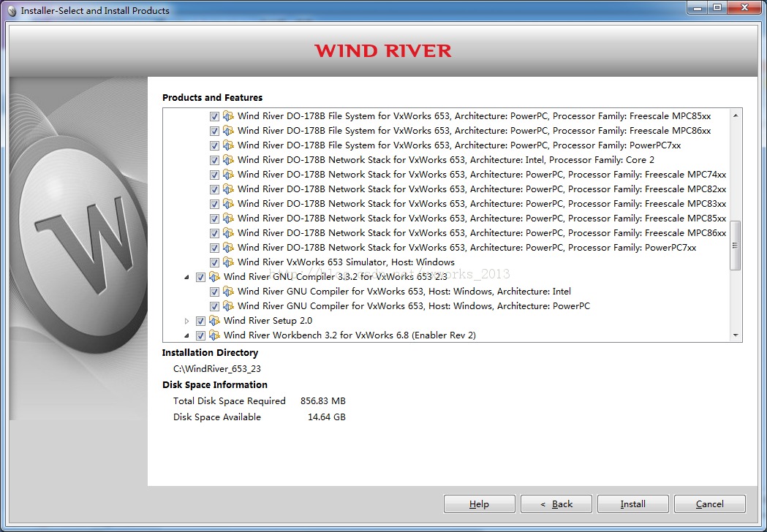Click the package icon beside Network Stack Freescale MPC83xx row

point(228,204)
